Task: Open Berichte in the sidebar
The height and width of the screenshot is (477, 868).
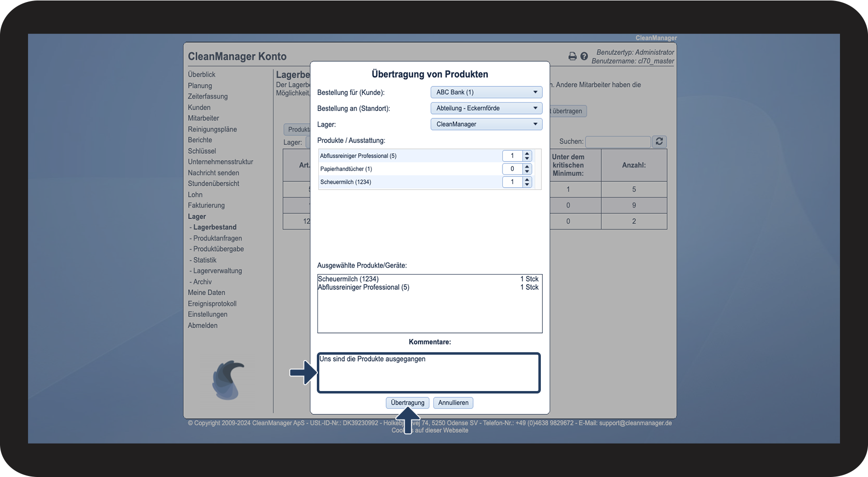Action: pyautogui.click(x=200, y=140)
